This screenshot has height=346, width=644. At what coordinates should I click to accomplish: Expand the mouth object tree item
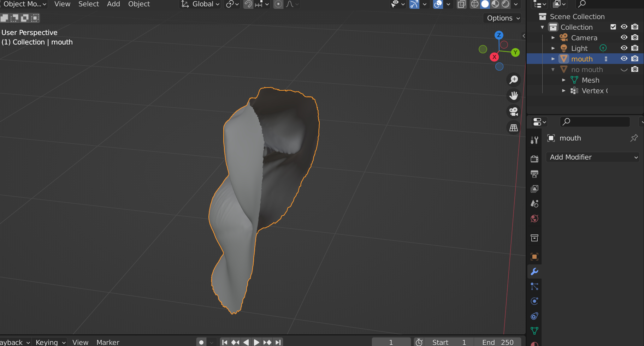(x=553, y=59)
